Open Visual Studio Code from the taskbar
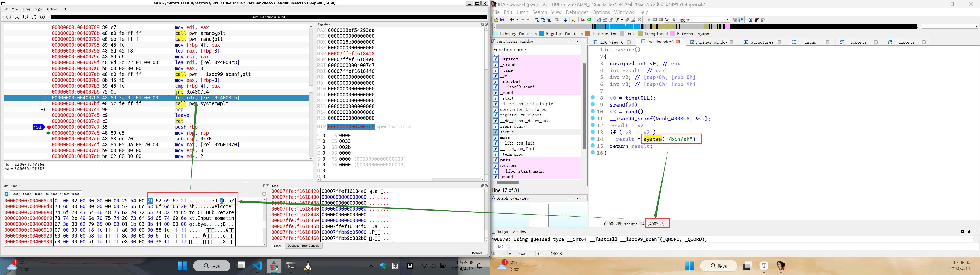This screenshot has height=275, width=980. (x=258, y=266)
